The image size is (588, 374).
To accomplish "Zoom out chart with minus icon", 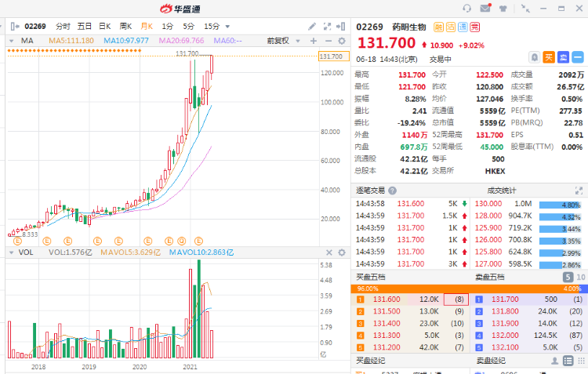I will (x=328, y=41).
